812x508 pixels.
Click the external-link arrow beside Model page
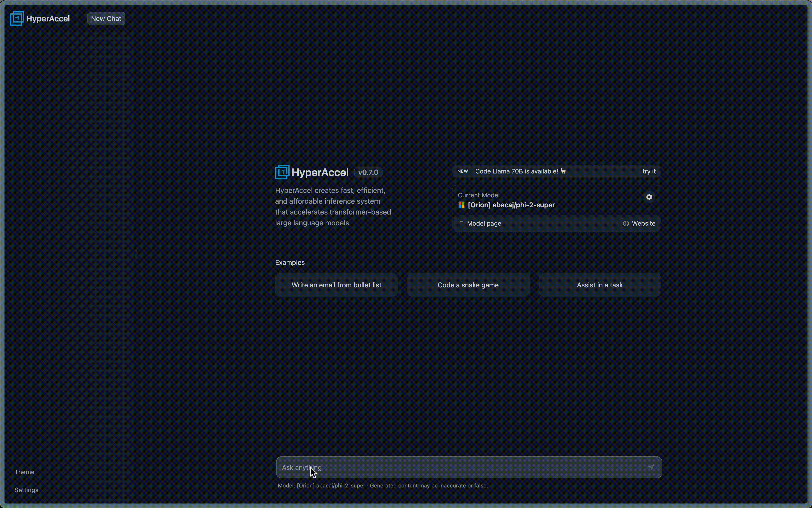462,223
